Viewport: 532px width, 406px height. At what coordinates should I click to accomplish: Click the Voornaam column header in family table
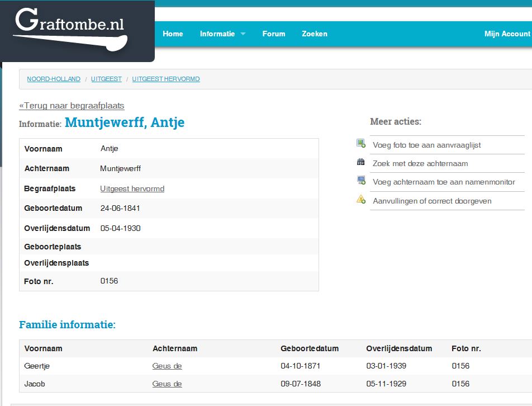tap(43, 348)
